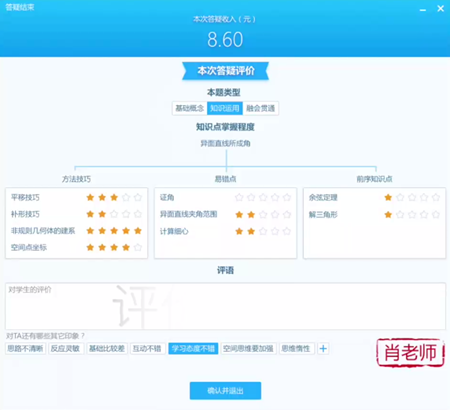Set 平移技巧 rating to four stars
This screenshot has width=450, height=410.
(x=126, y=197)
